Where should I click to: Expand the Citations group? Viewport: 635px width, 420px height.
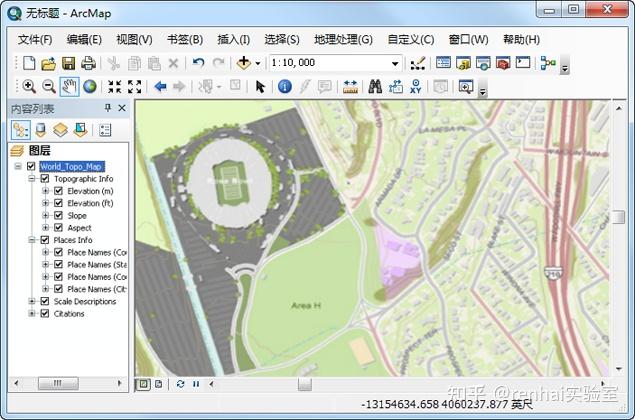point(32,313)
